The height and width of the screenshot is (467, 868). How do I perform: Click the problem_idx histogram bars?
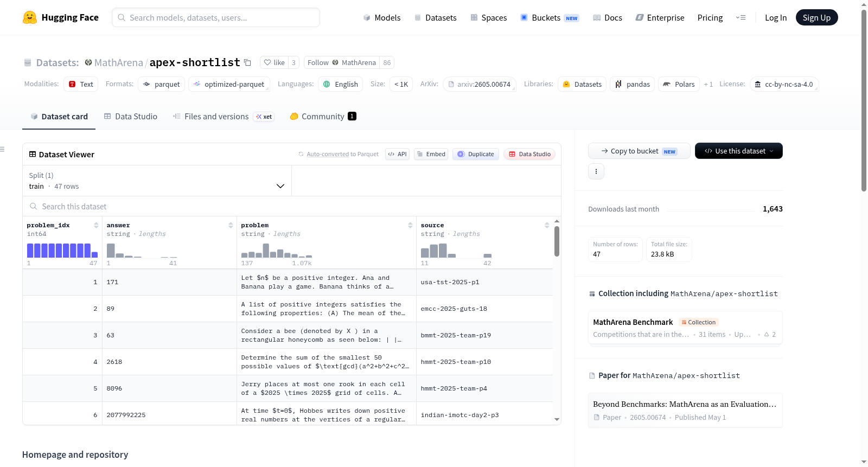click(62, 250)
